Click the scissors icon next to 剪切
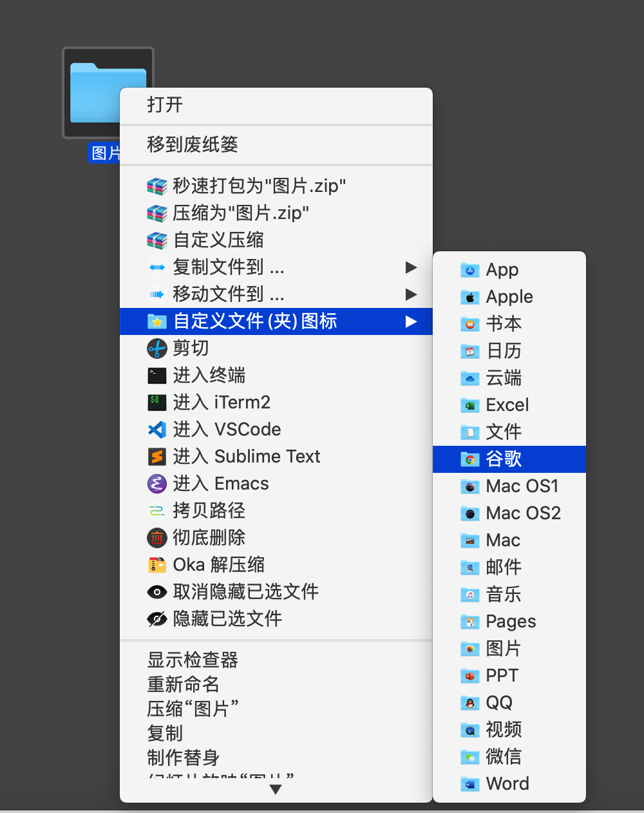 point(157,349)
